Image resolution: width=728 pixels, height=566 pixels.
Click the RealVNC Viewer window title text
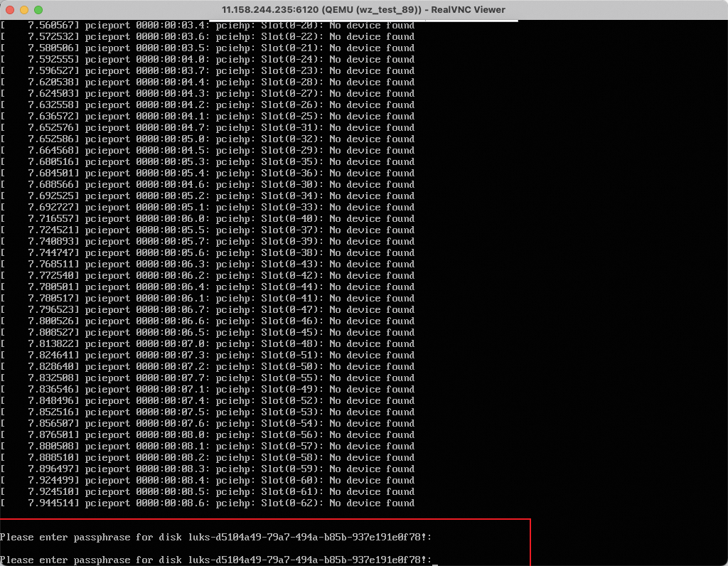click(363, 10)
